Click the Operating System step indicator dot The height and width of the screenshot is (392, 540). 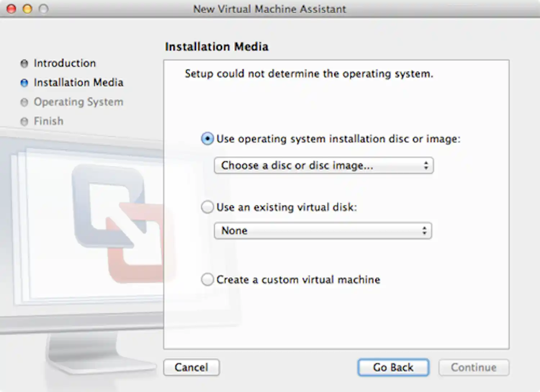tap(24, 102)
